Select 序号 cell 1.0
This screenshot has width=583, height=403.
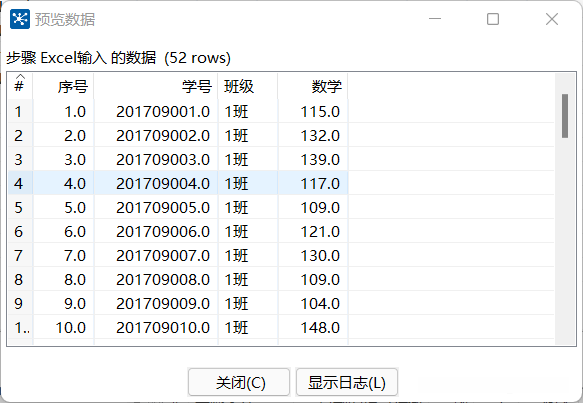click(x=63, y=112)
